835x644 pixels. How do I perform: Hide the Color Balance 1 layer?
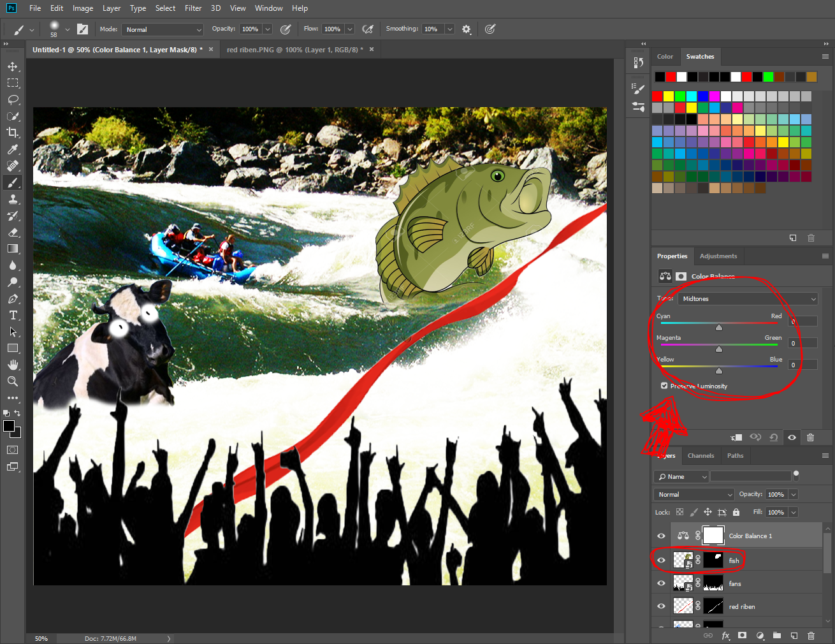coord(661,536)
